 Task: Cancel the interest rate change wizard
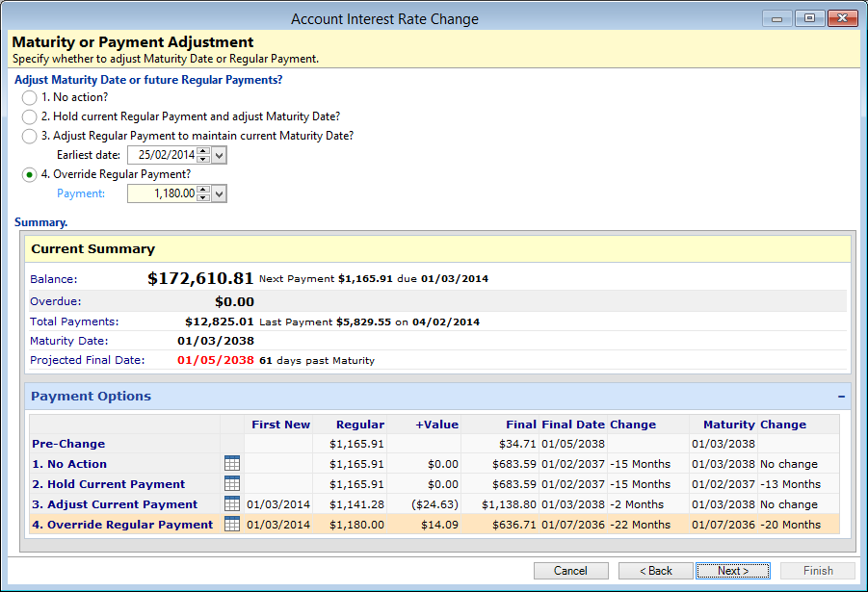coord(570,571)
